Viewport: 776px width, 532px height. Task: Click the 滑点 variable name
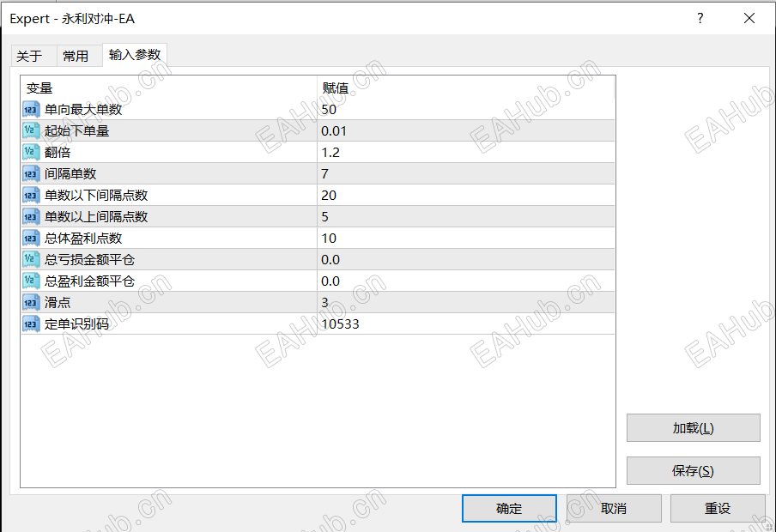click(58, 302)
